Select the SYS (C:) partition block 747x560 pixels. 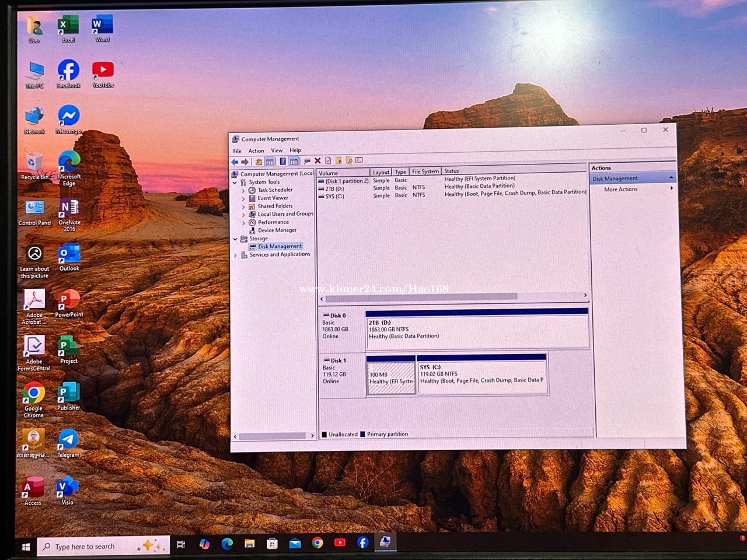(481, 377)
